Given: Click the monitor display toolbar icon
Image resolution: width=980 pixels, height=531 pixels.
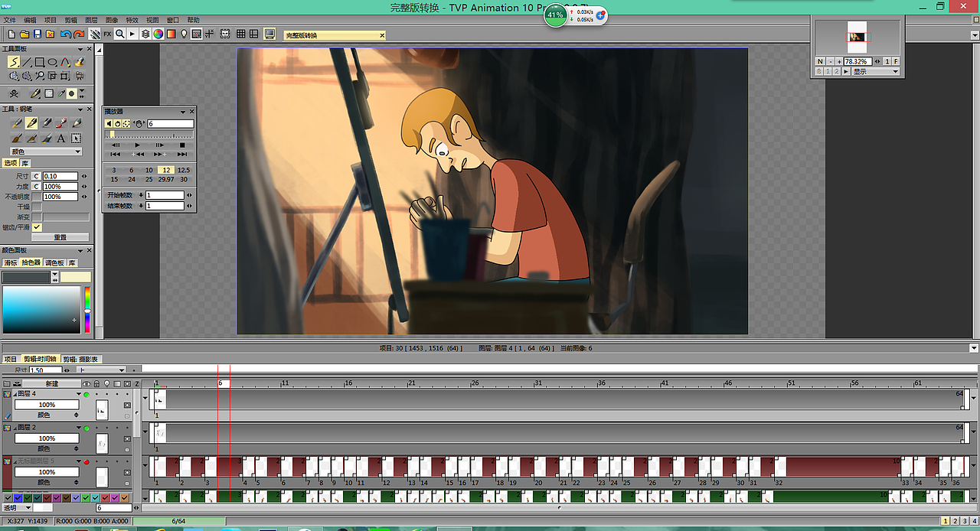Looking at the screenshot, I should (x=269, y=34).
